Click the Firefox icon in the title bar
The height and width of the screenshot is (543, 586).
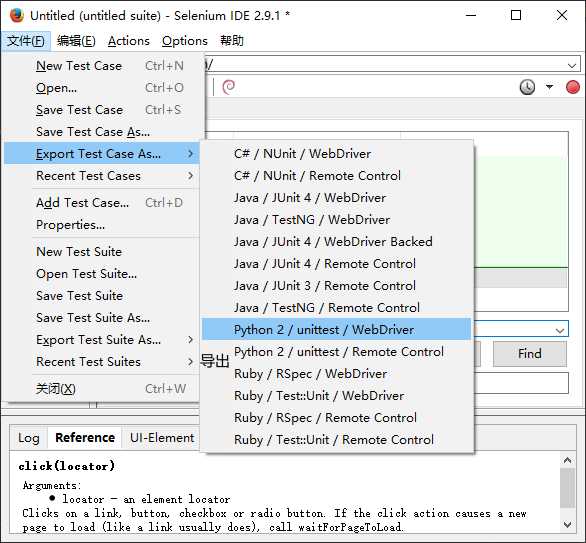pos(16,15)
